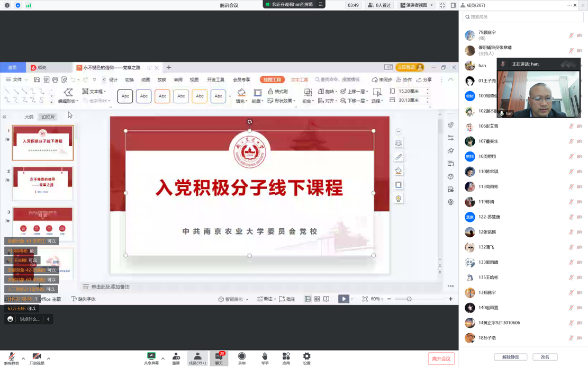Toggle the 成员 members panel button
Viewport: 588px width, 367px height.
click(x=197, y=358)
